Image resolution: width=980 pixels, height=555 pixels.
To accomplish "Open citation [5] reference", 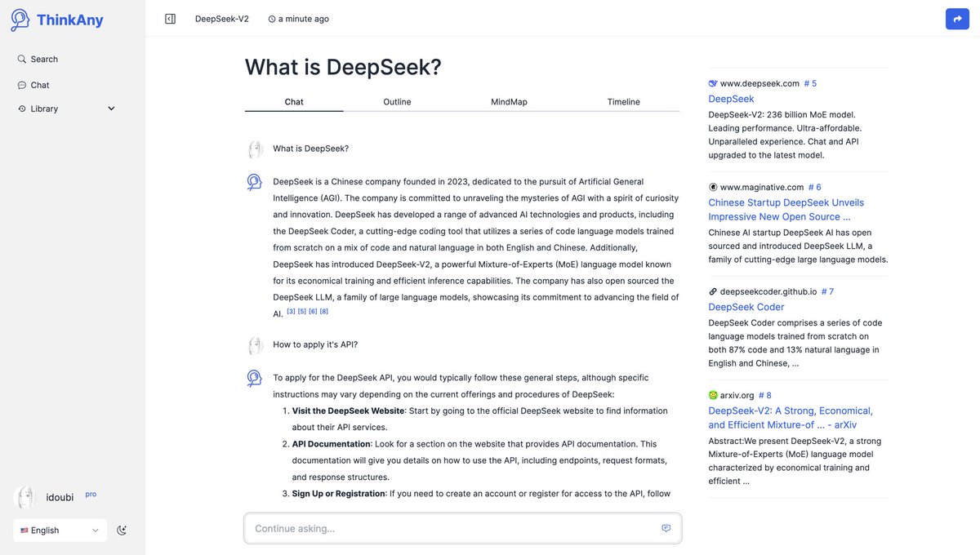I will (302, 312).
